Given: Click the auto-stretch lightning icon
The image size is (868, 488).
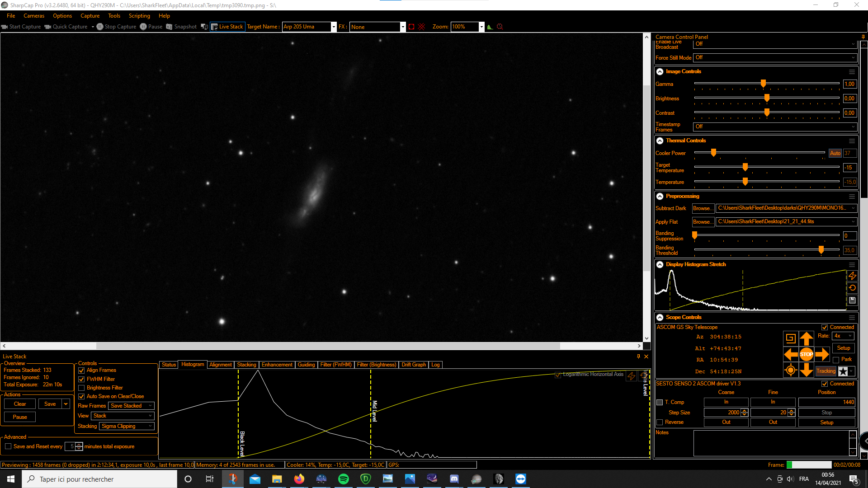Looking at the screenshot, I should (852, 276).
